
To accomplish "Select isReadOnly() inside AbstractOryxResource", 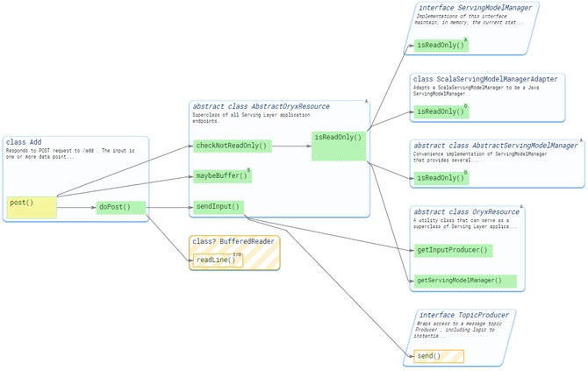I will 339,146.
